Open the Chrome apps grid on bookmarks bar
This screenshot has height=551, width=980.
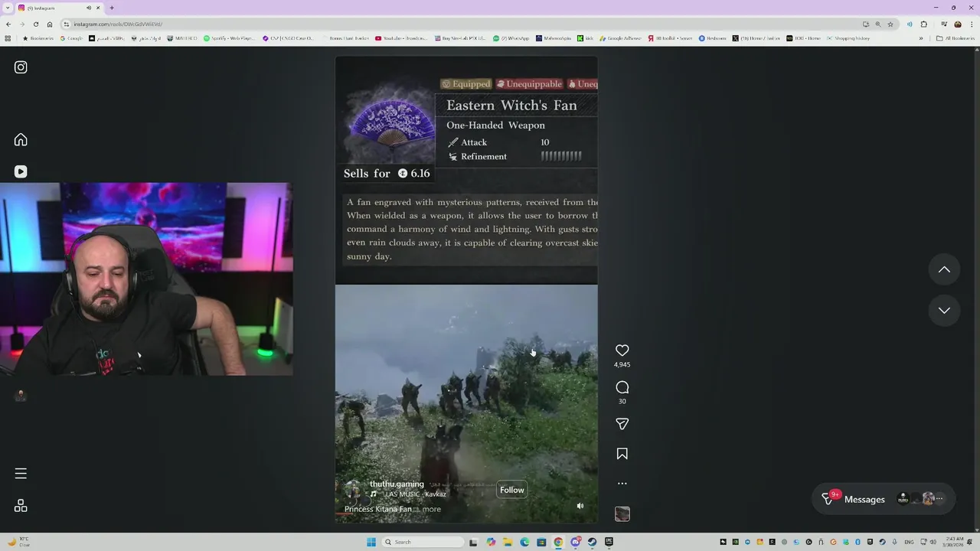(8, 38)
